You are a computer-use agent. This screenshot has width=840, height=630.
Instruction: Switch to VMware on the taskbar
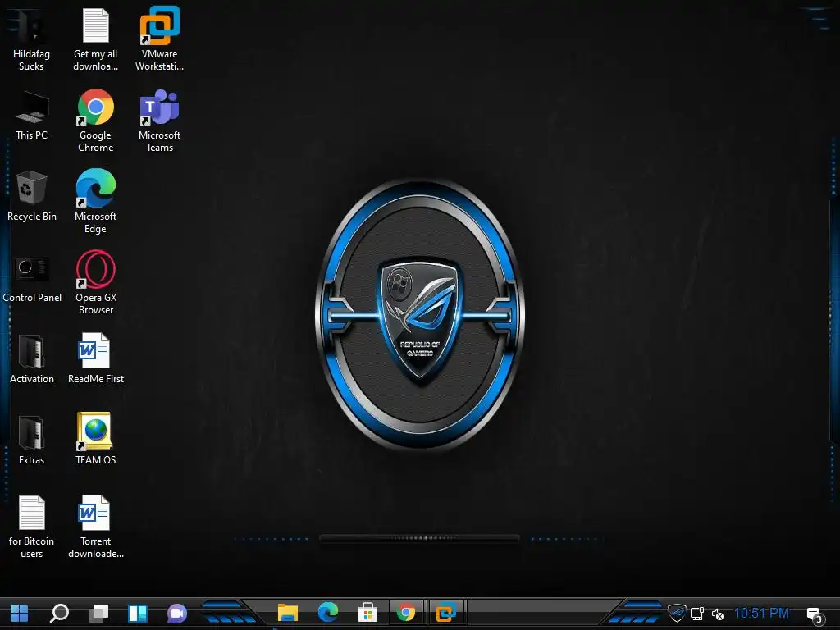(x=445, y=612)
